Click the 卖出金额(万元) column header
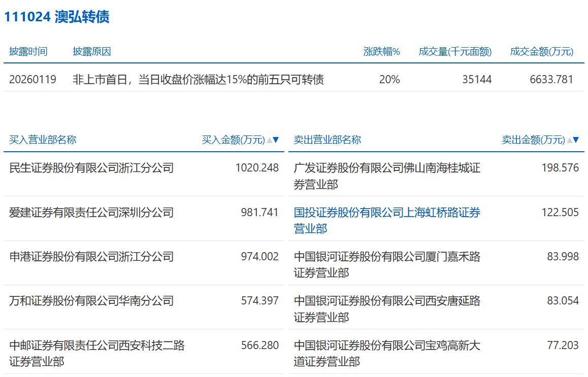 pyautogui.click(x=533, y=140)
